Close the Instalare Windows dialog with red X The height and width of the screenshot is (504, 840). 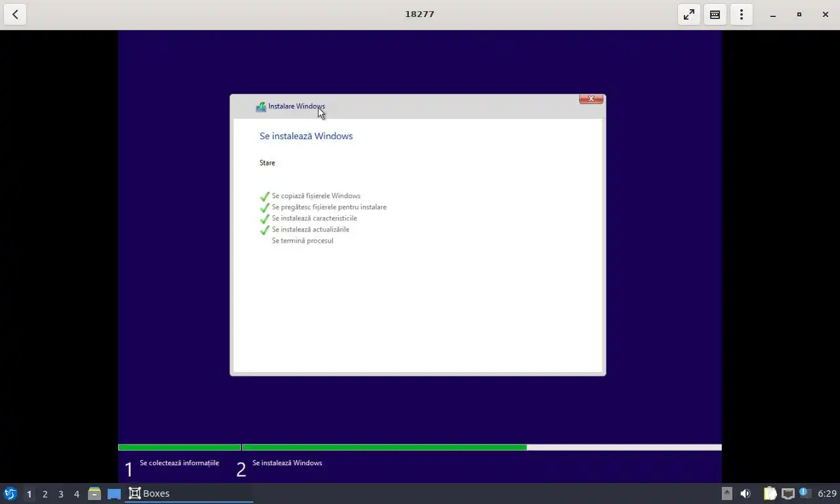591,99
